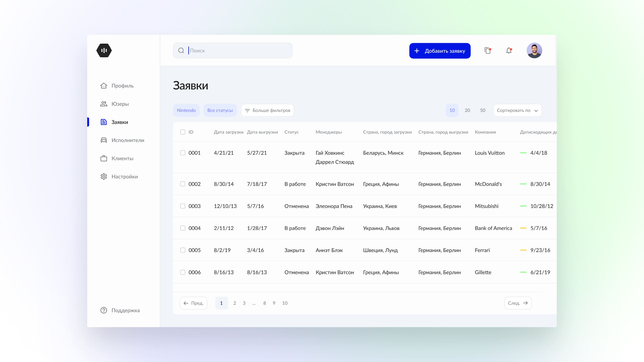Click the copy documents icon in header

click(488, 51)
